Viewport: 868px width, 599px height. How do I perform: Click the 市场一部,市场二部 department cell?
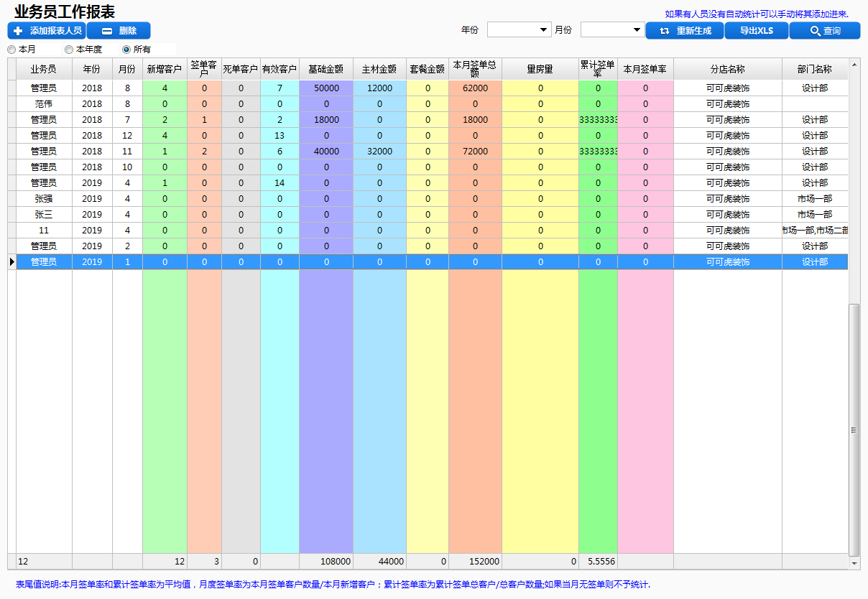[x=815, y=231]
